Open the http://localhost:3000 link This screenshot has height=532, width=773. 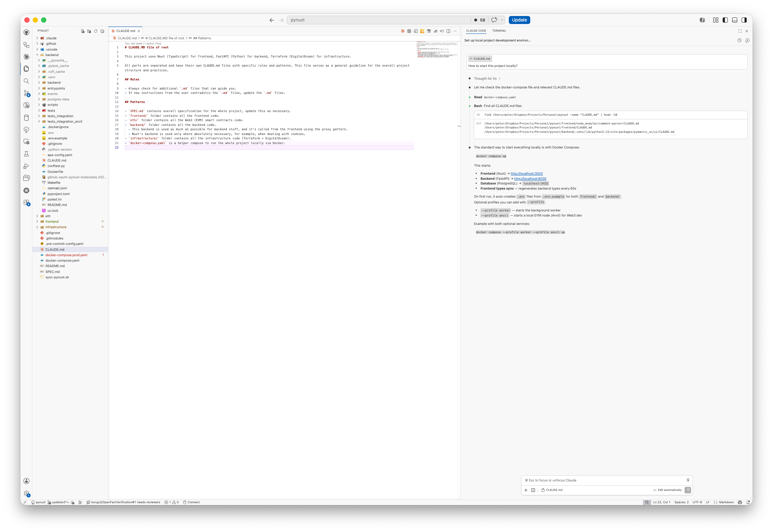click(x=527, y=174)
